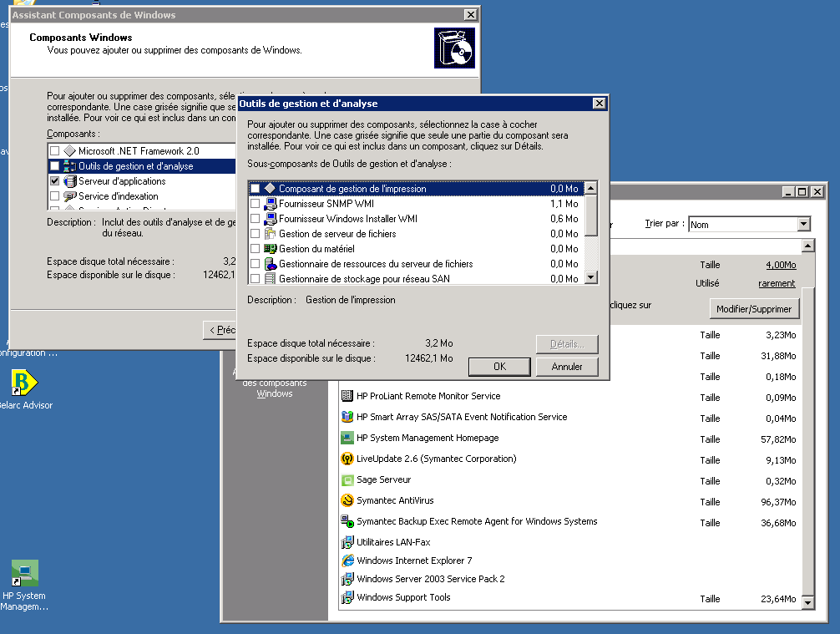The height and width of the screenshot is (634, 840).
Task: Check Gestionnaire de stockage pour réseau SAN
Action: pyautogui.click(x=256, y=279)
